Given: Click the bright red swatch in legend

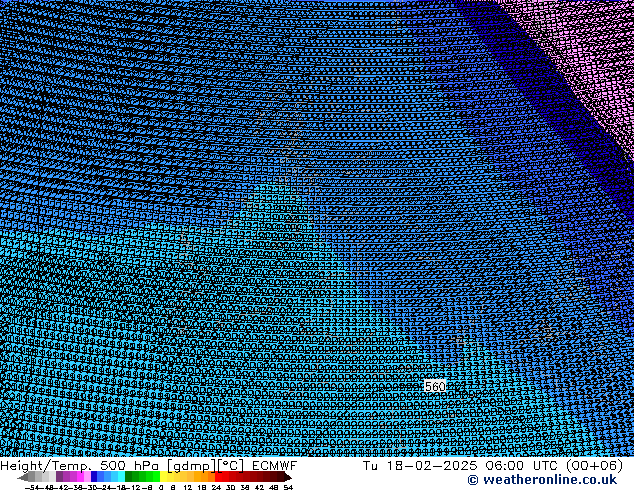Looking at the screenshot, I should pyautogui.click(x=218, y=477).
